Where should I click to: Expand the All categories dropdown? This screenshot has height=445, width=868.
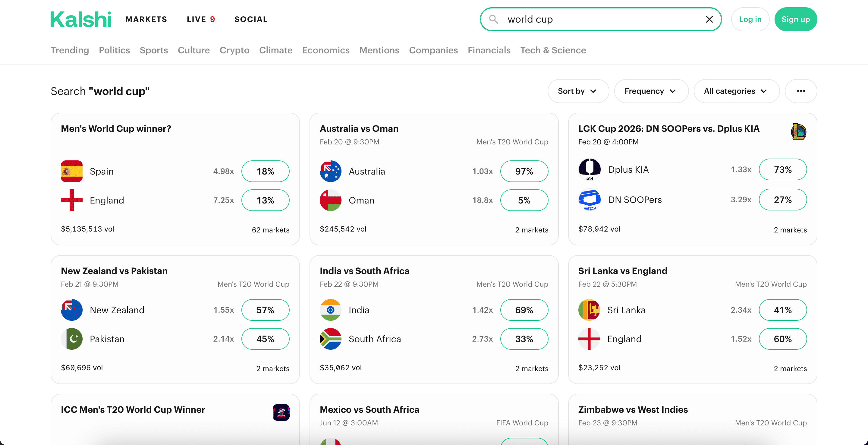(x=736, y=91)
